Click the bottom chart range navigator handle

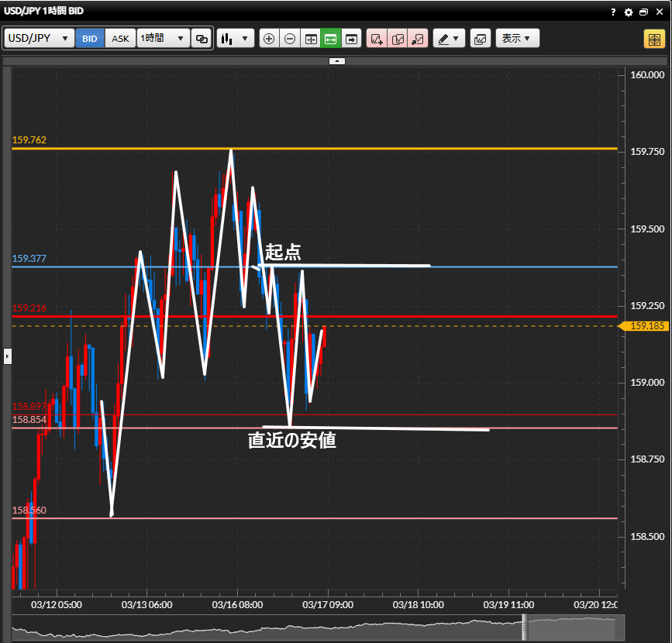point(525,628)
